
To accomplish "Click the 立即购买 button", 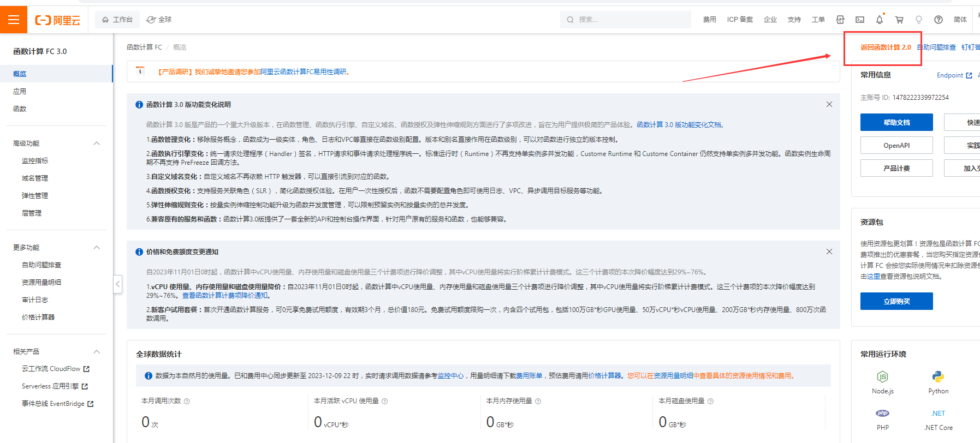I will click(896, 301).
